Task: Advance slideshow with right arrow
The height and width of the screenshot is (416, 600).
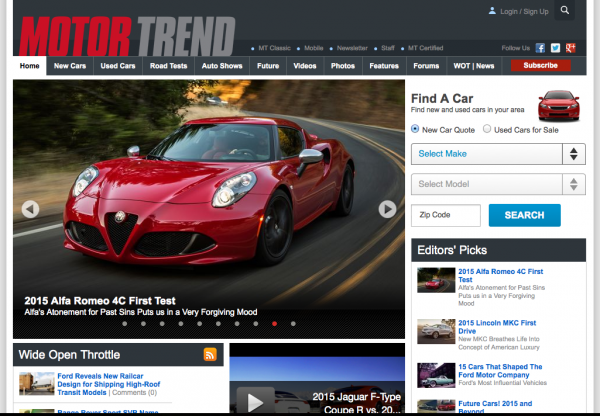Action: point(387,209)
